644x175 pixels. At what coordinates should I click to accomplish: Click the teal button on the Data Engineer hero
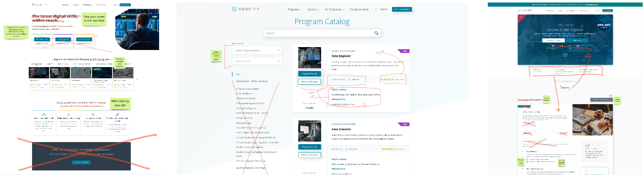[577, 40]
